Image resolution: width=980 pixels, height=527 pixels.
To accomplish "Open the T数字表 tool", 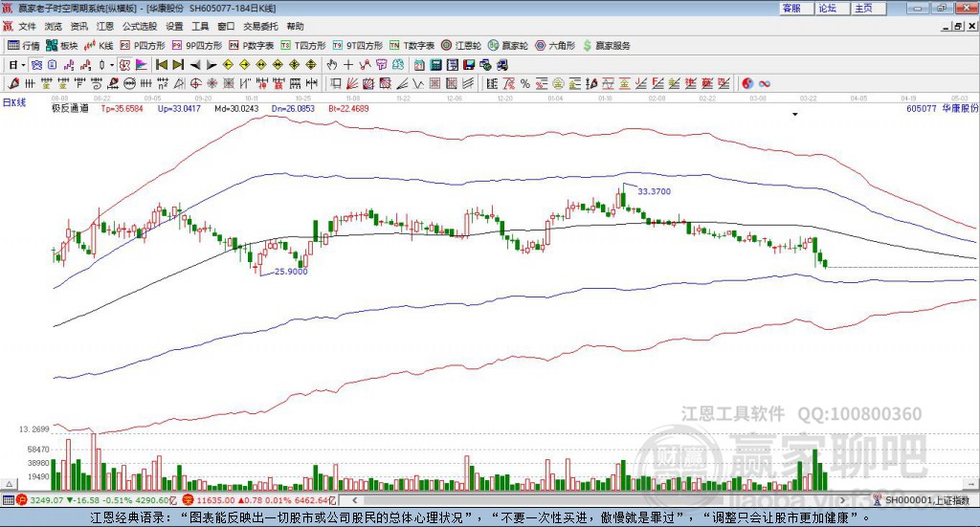I will point(412,46).
